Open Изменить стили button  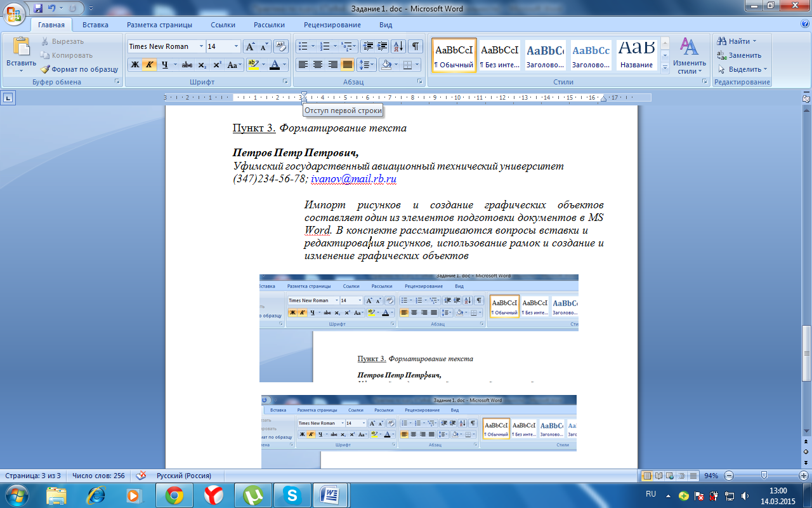[x=690, y=55]
